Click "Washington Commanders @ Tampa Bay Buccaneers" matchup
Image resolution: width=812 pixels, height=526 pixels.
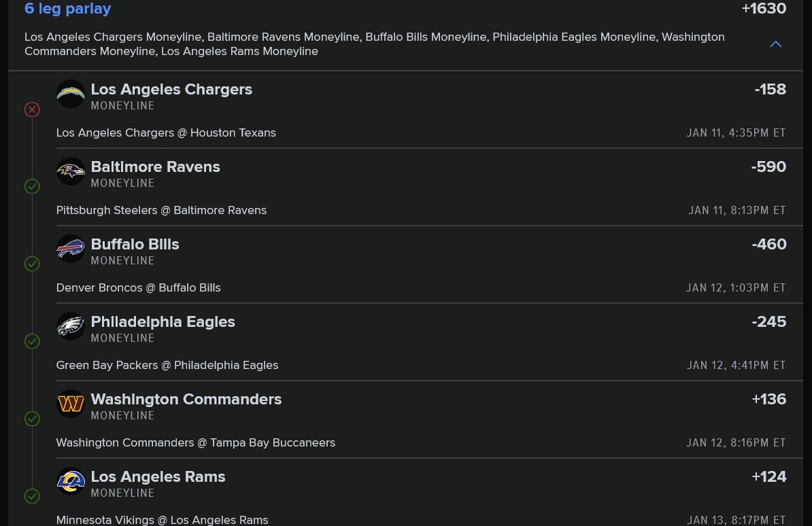point(196,442)
